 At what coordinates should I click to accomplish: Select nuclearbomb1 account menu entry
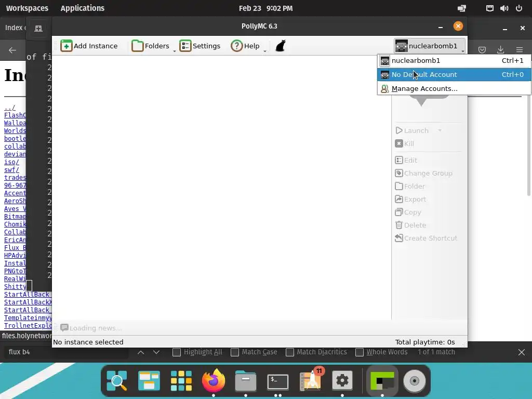click(x=454, y=61)
